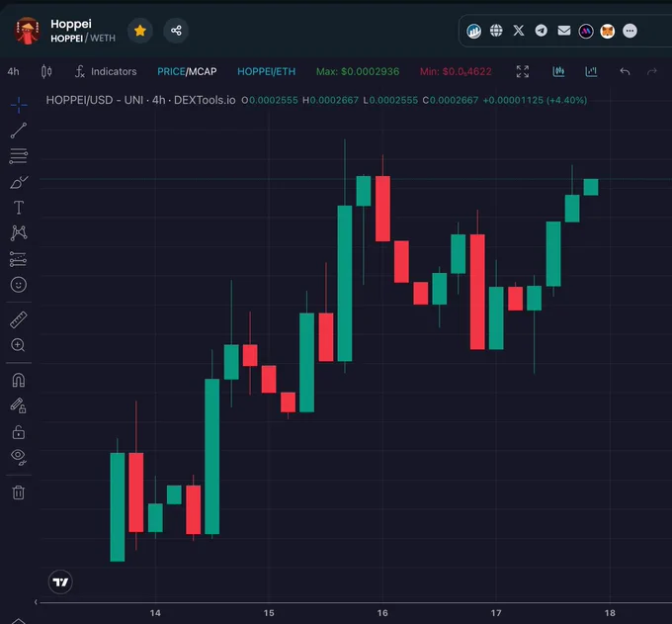Click the HOPPEI/USD chart title
This screenshot has width=672, height=624.
pyautogui.click(x=140, y=100)
